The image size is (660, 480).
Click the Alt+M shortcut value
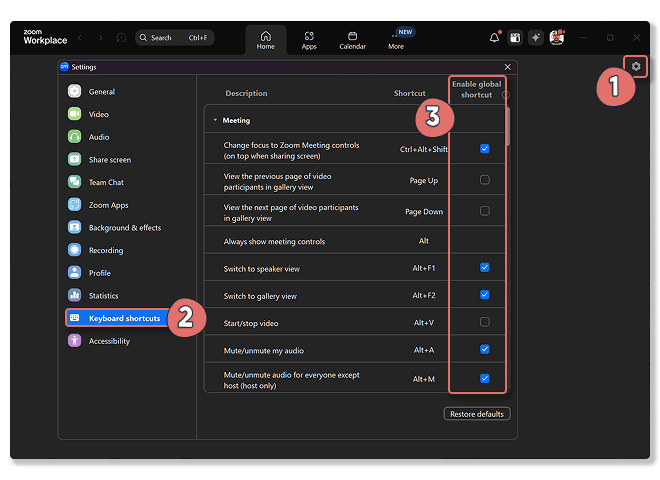(423, 379)
